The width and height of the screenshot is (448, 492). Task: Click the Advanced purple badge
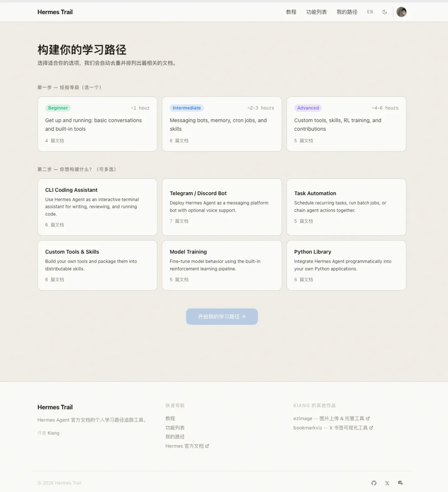(308, 108)
